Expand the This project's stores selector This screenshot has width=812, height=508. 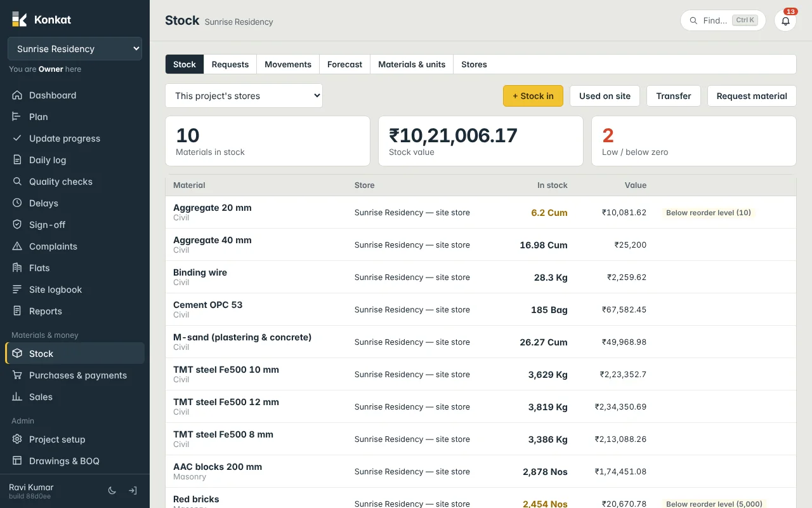point(244,96)
